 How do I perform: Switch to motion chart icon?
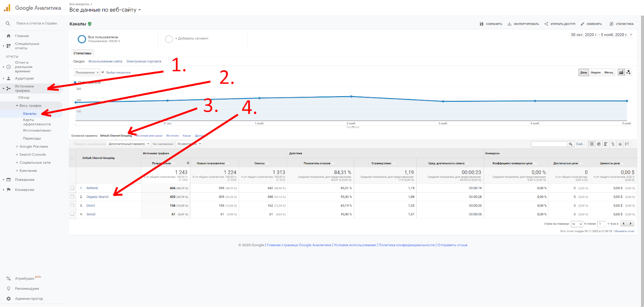pyautogui.click(x=628, y=72)
